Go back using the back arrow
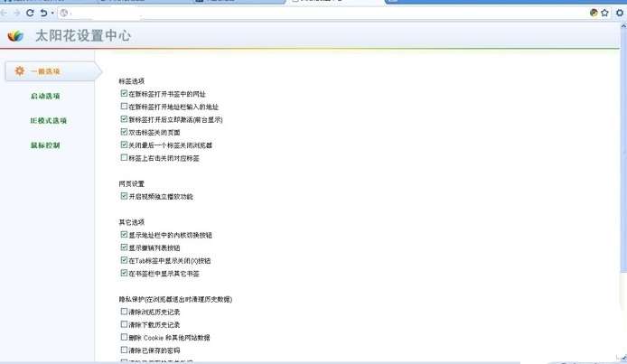Viewport: 627px width, 364px height. [4, 13]
